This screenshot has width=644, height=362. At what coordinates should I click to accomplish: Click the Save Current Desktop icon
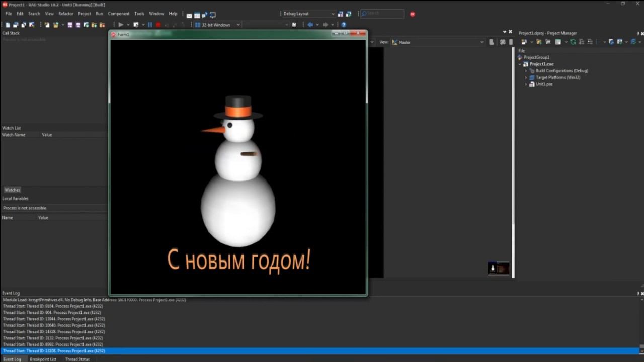click(x=341, y=14)
